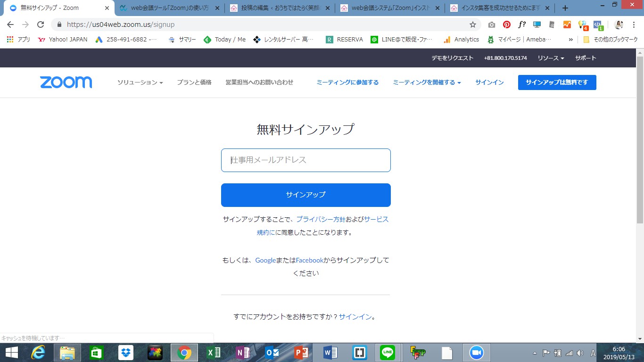The height and width of the screenshot is (362, 644).
Task: Click the padlock site info icon
Action: [x=59, y=25]
